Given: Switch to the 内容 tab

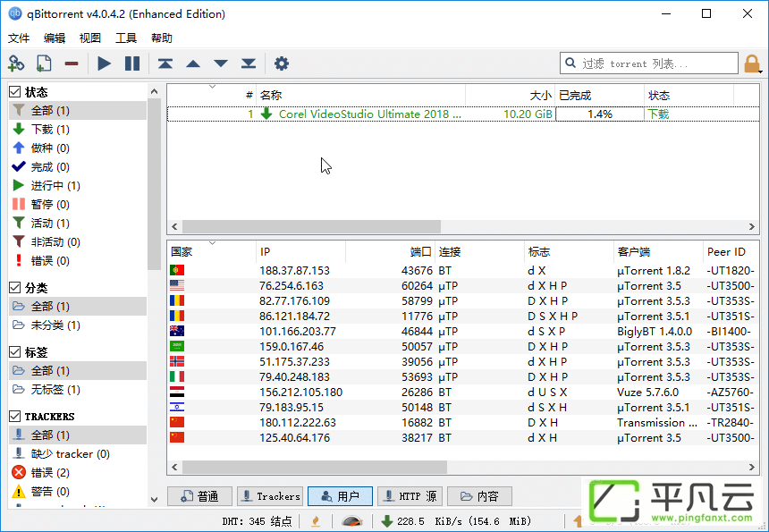Looking at the screenshot, I should click(479, 496).
